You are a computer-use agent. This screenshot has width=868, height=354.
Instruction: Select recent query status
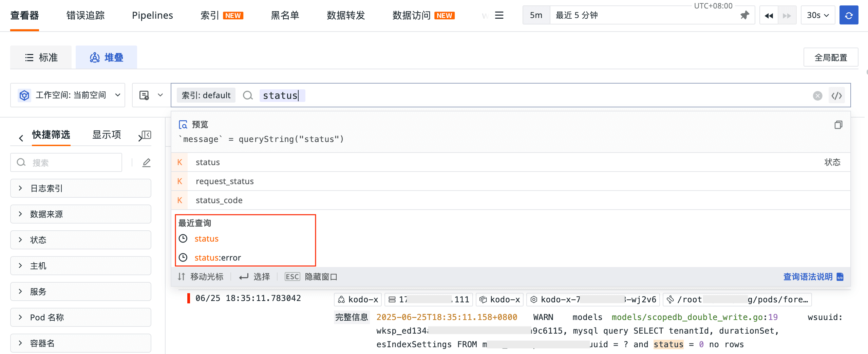pyautogui.click(x=206, y=239)
